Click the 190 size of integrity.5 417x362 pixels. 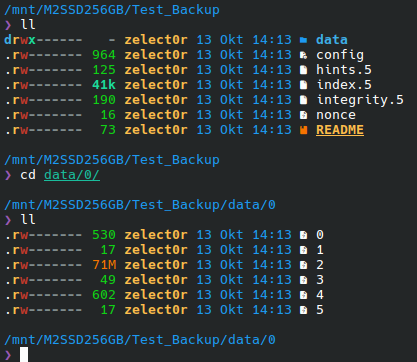[x=104, y=100]
